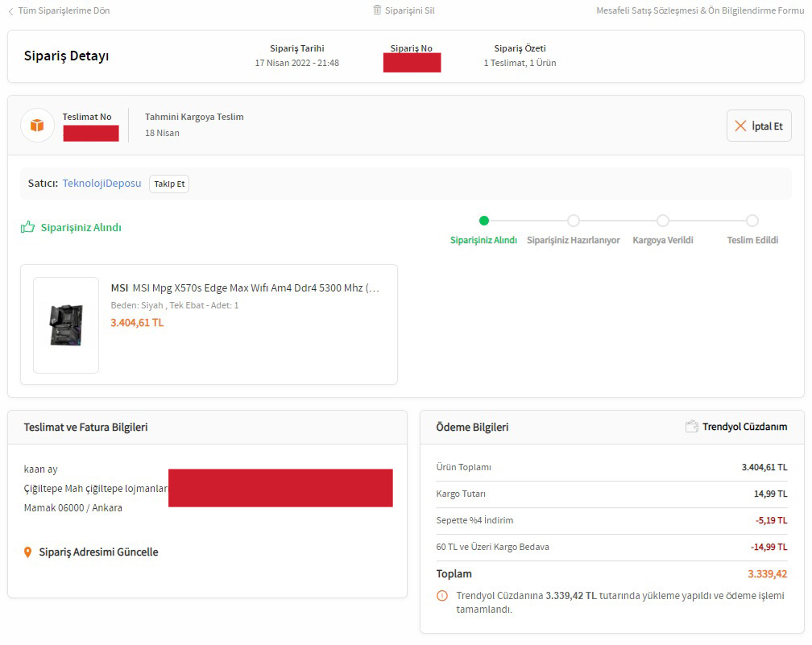
Task: Update address via Sipariş Adresimi Güncelle
Action: (98, 552)
